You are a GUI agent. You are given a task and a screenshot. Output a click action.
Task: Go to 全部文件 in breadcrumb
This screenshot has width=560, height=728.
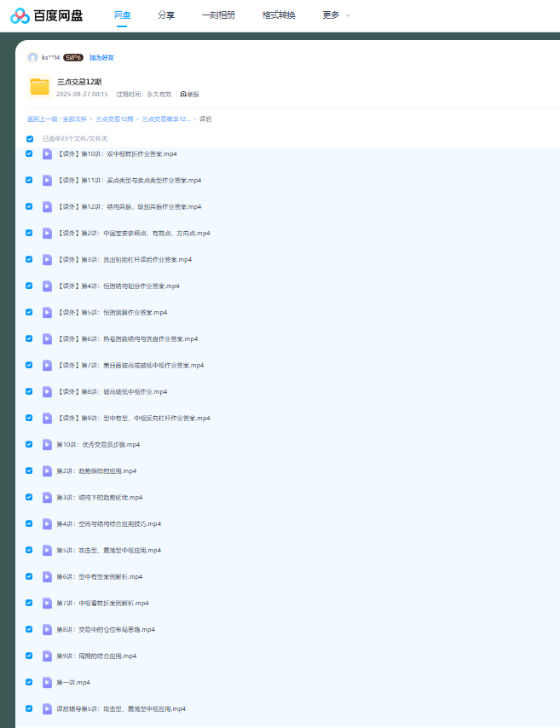[x=75, y=118]
